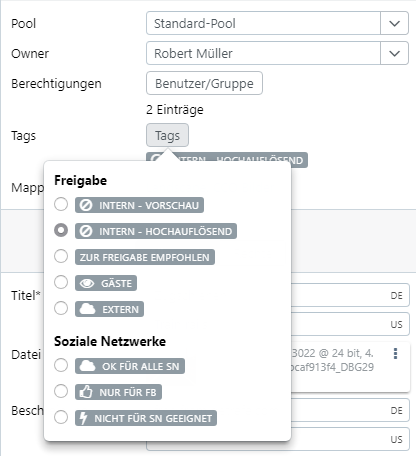Click the INTERN - HOCHAUFLÖSEND tag in popup

(156, 231)
